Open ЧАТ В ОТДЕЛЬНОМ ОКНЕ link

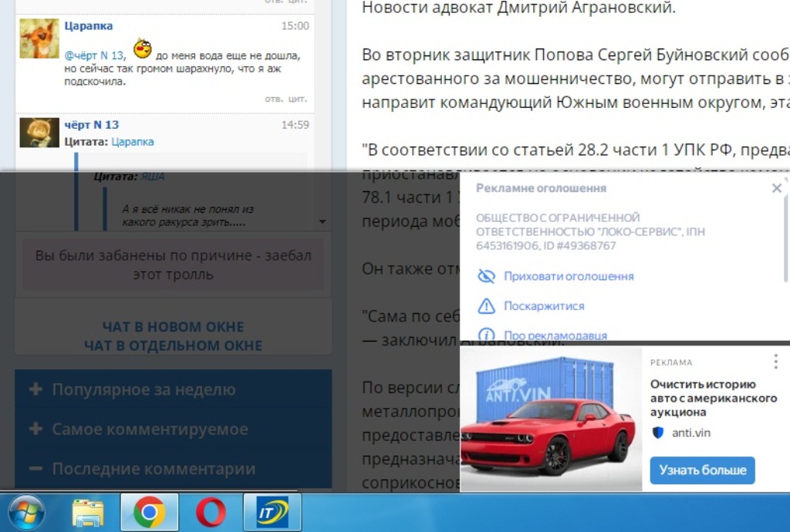point(173,345)
